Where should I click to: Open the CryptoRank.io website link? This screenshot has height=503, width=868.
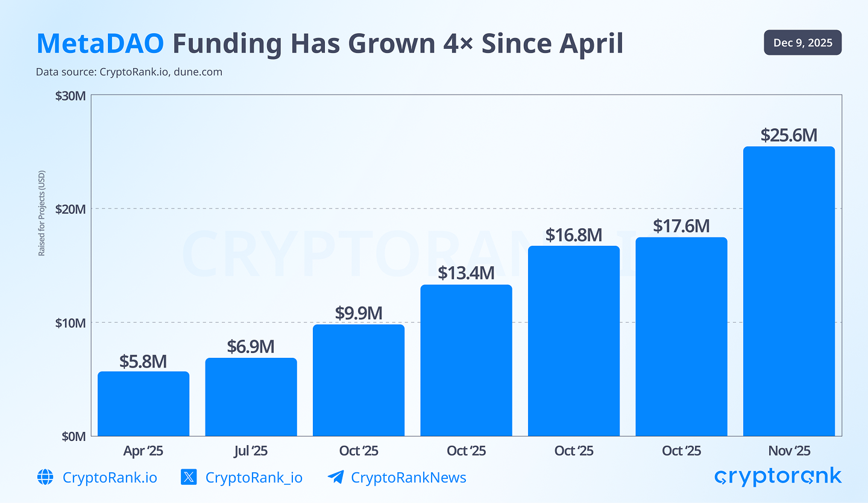(110, 478)
